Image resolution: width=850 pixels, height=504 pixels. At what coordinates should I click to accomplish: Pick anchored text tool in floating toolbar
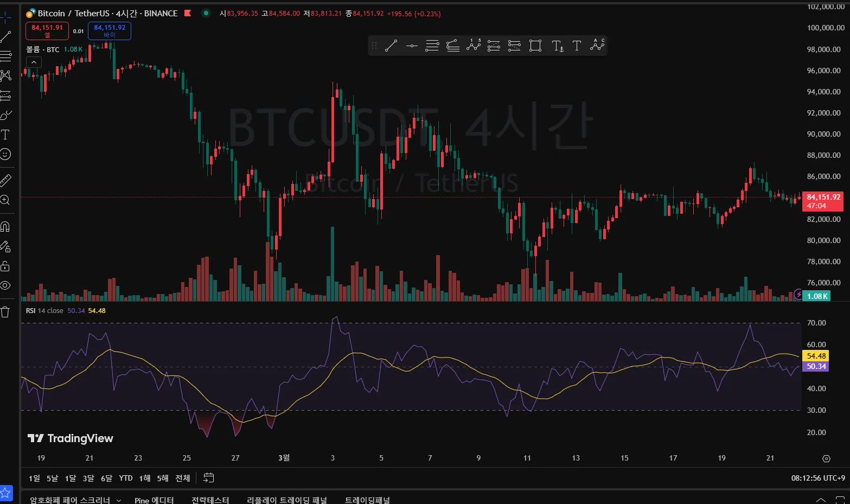click(x=558, y=46)
